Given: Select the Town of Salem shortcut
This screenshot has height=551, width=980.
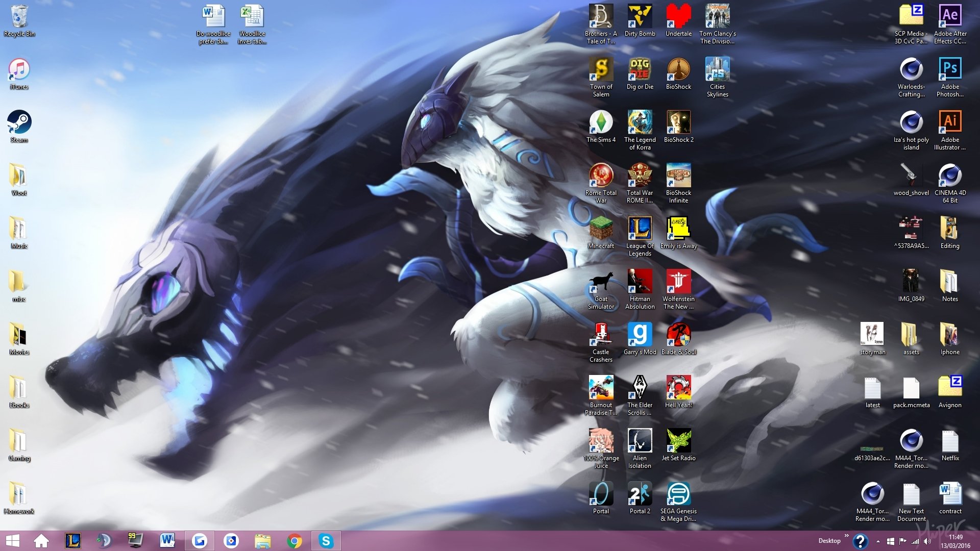Looking at the screenshot, I should (601, 78).
